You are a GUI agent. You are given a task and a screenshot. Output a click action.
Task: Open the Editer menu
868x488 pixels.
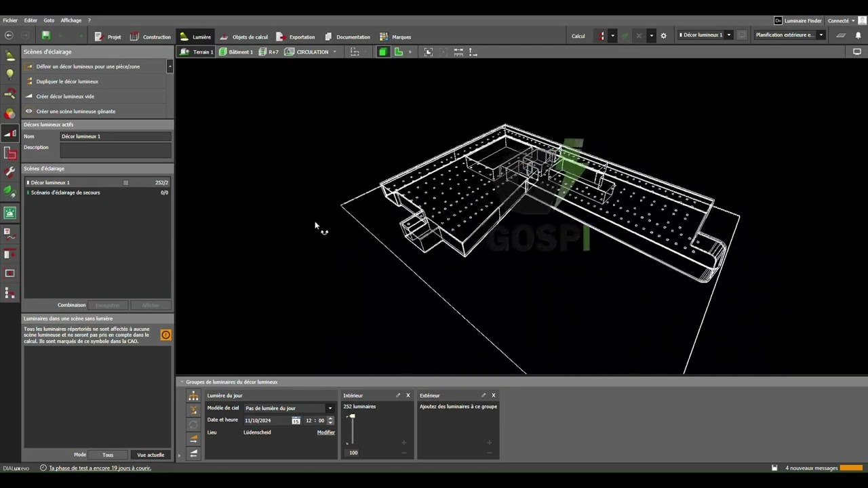coord(31,20)
